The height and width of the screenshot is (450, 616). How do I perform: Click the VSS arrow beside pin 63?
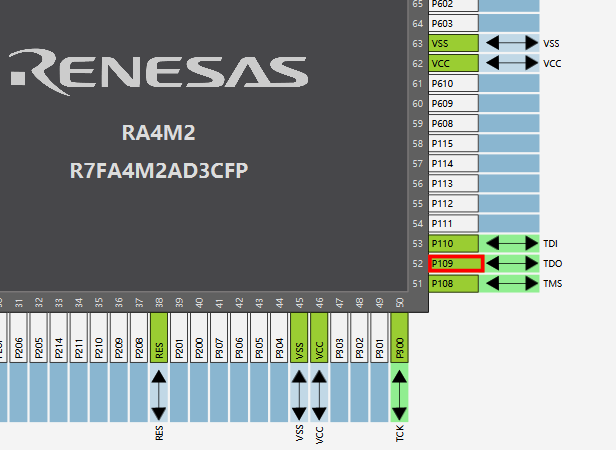(512, 43)
